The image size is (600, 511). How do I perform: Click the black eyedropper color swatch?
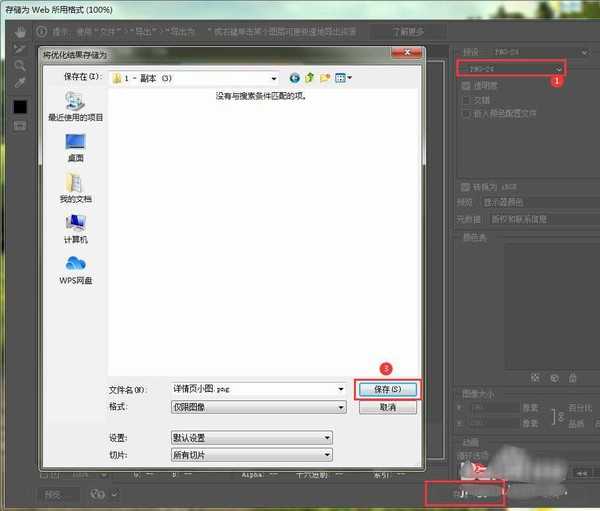[19, 106]
